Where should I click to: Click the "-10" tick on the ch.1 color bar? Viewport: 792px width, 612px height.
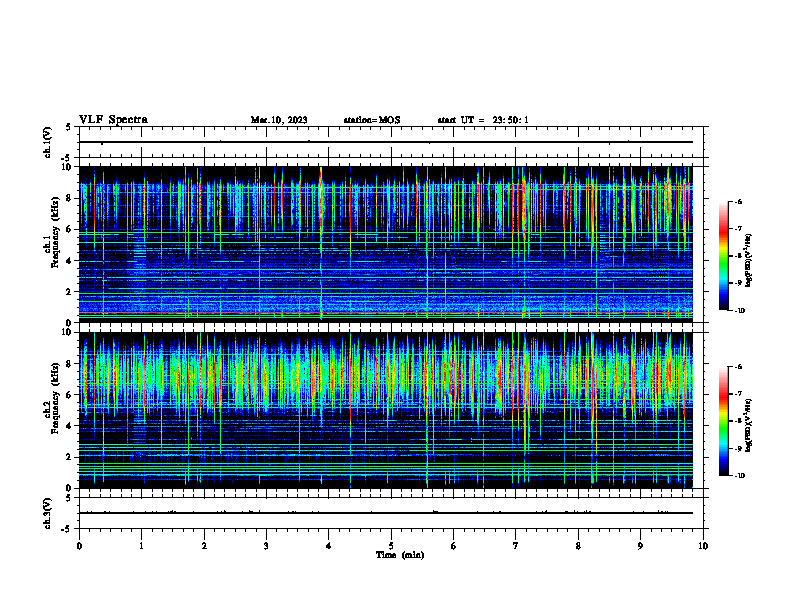pos(739,311)
